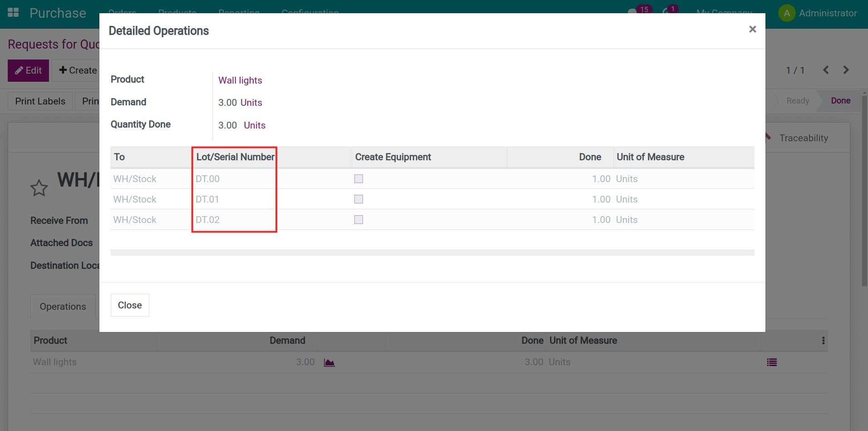Open the forecast chart icon for Wall lights

coord(329,362)
